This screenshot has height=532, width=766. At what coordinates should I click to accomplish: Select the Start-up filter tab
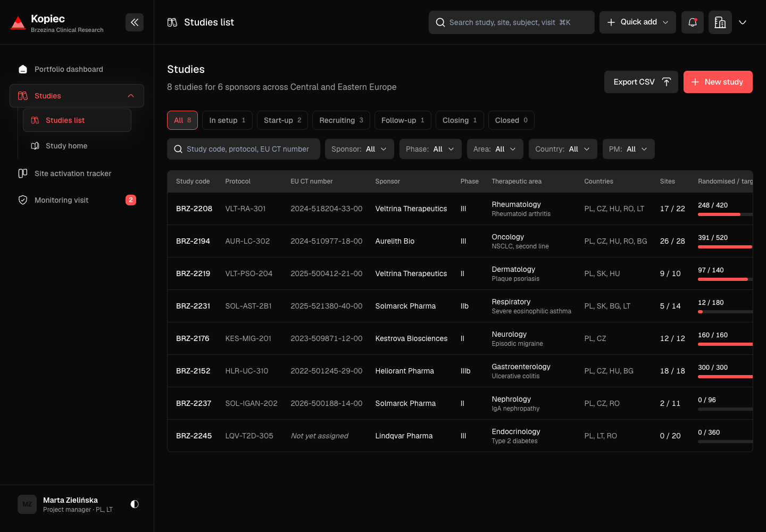(282, 120)
